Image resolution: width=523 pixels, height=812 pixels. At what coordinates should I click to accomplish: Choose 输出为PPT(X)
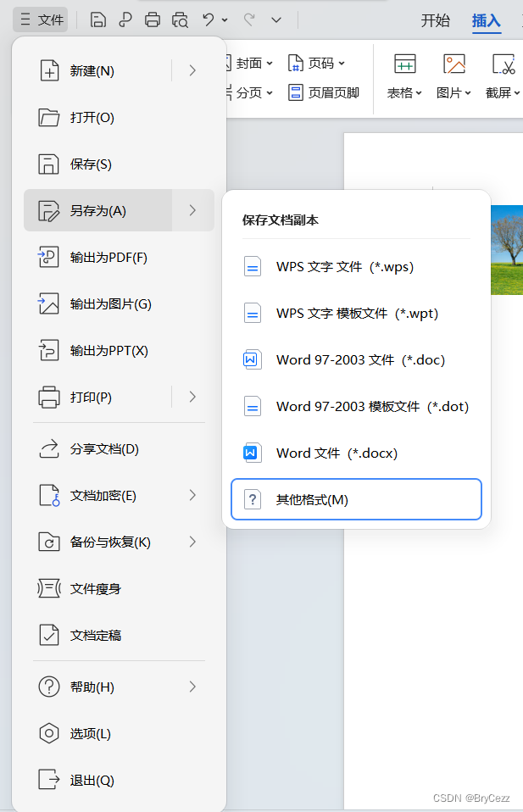coord(120,351)
